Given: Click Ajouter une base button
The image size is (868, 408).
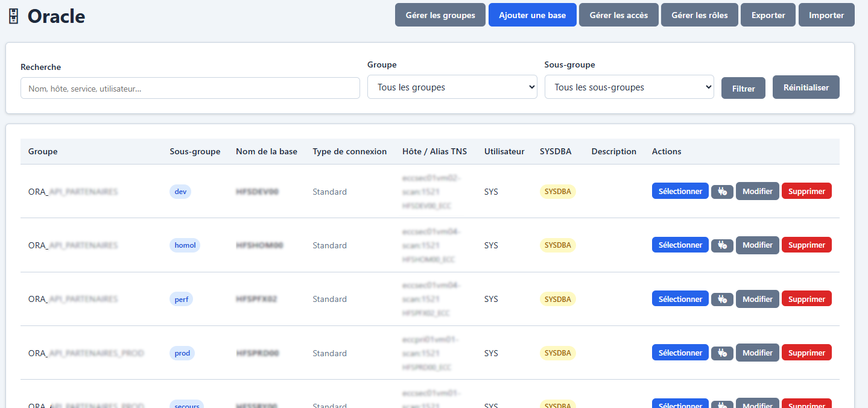Looking at the screenshot, I should coord(533,15).
